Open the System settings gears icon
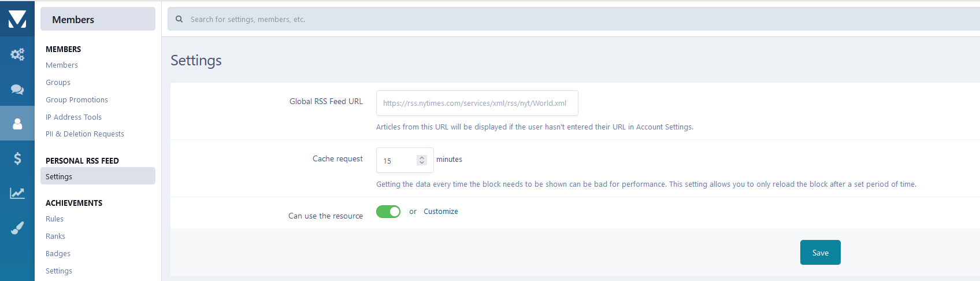980x281 pixels. click(17, 54)
